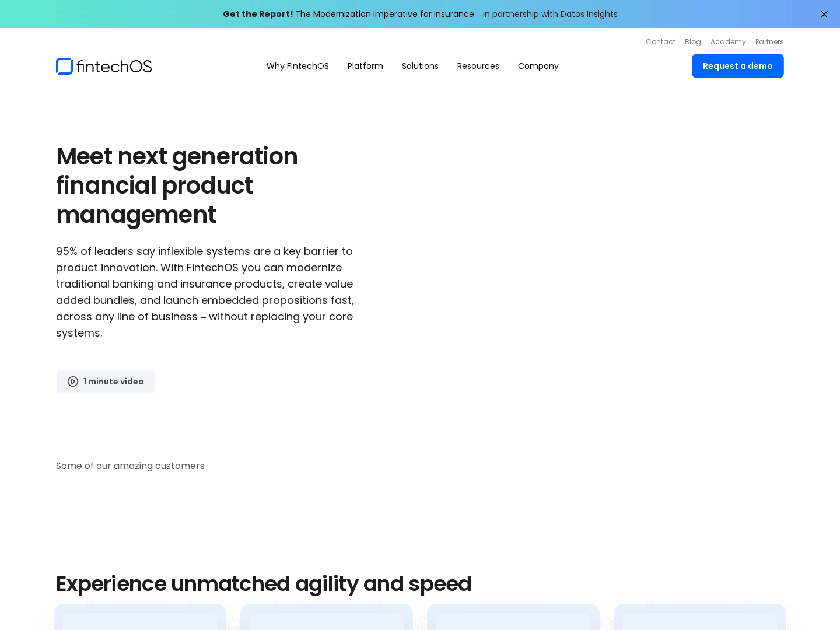The height and width of the screenshot is (630, 840).
Task: Click the rightmost card at the page bottom
Action: click(700, 617)
